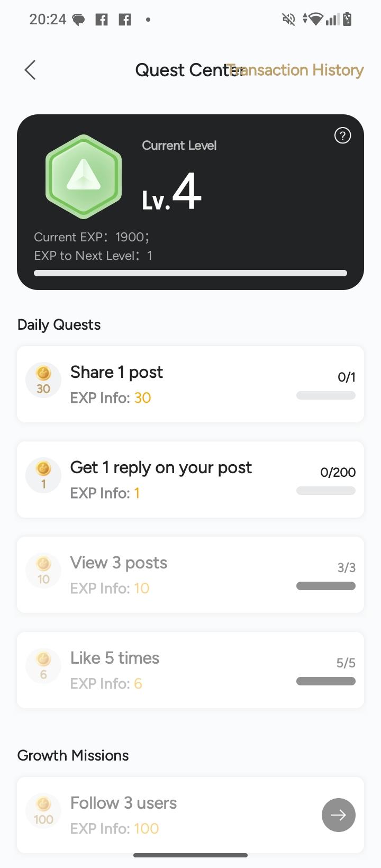The width and height of the screenshot is (381, 868).
Task: Open the level help question mark icon
Action: tap(342, 136)
